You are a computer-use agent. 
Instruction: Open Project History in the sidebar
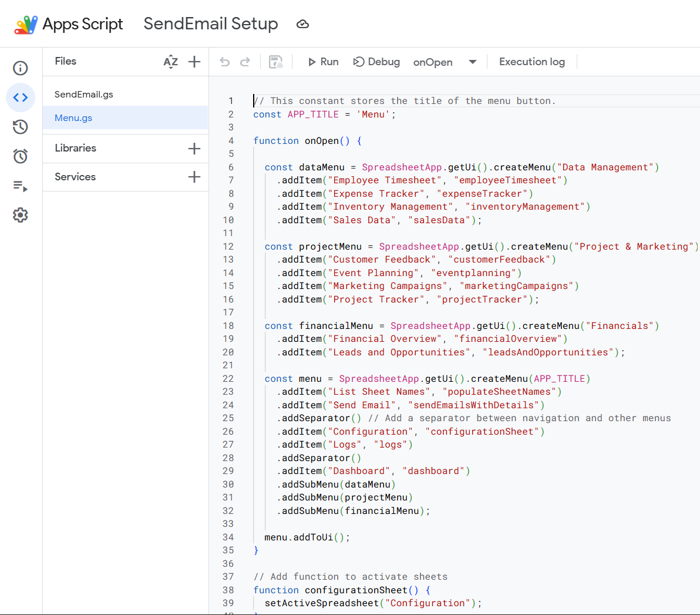click(21, 127)
